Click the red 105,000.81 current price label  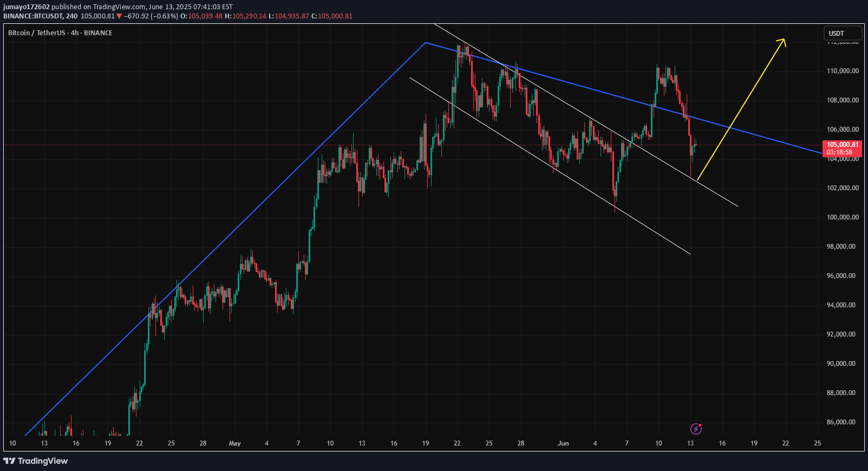click(842, 145)
